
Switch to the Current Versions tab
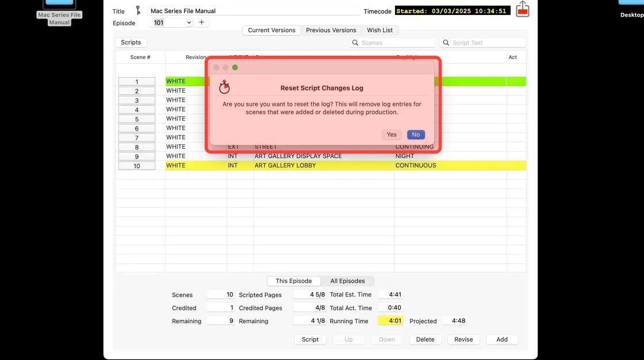(271, 30)
